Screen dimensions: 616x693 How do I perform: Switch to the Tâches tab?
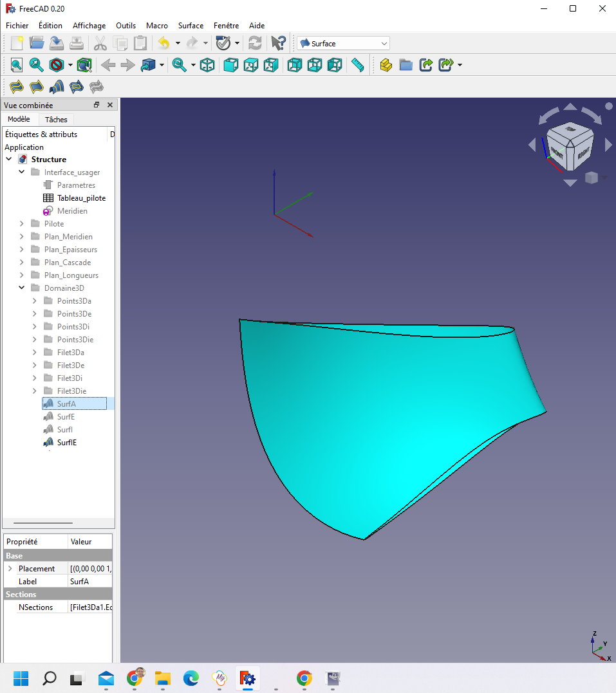pos(56,119)
